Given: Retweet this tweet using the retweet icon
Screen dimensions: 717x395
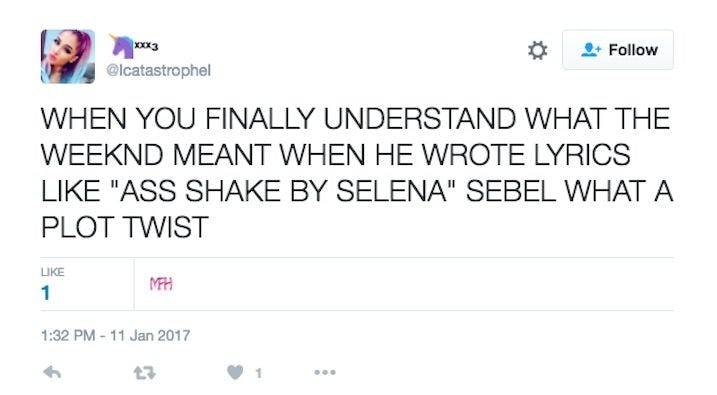Looking at the screenshot, I should pyautogui.click(x=144, y=373).
